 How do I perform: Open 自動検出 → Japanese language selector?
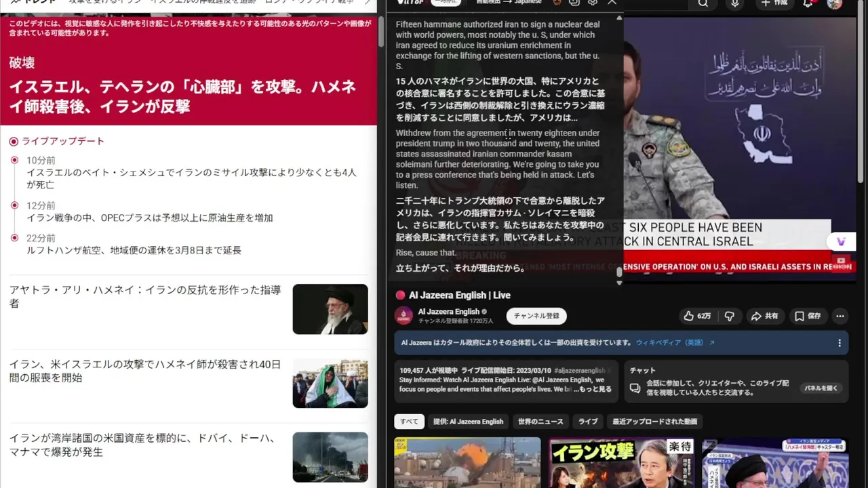(509, 3)
